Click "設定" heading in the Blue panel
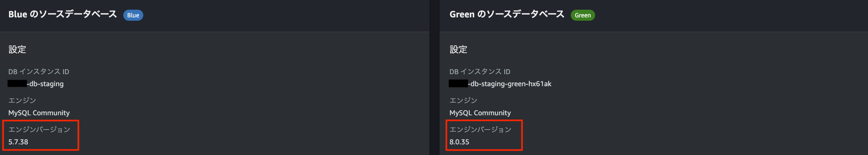The image size is (868, 155). pos(17,50)
